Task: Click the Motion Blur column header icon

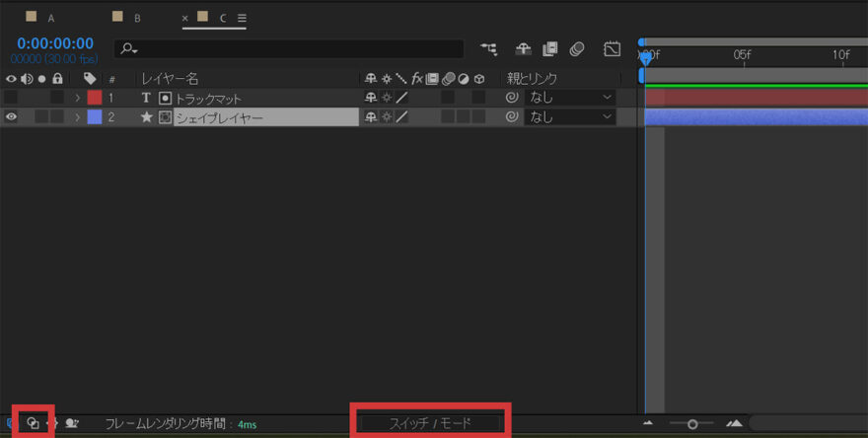Action: click(448, 79)
